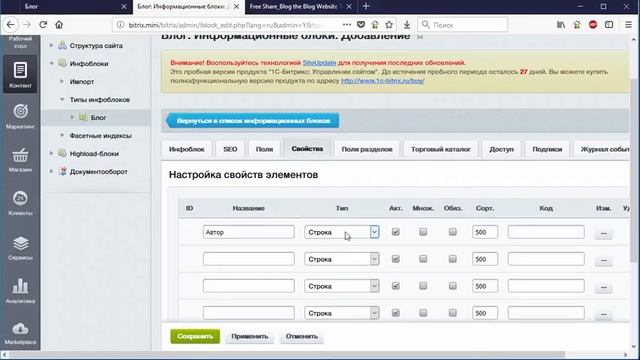Toggle the browser sidebar view
The width and height of the screenshot is (640, 360).
click(609, 25)
